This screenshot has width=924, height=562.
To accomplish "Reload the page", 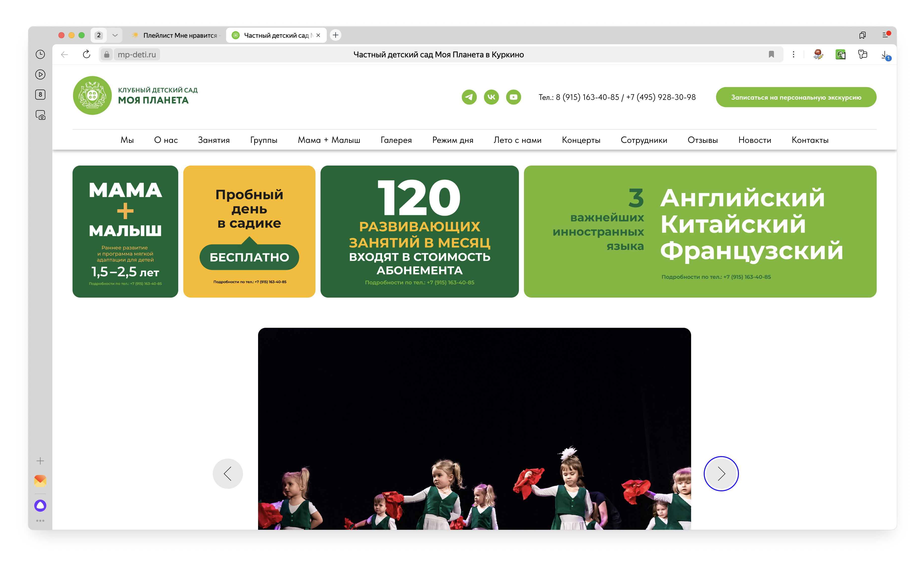I will click(x=87, y=54).
